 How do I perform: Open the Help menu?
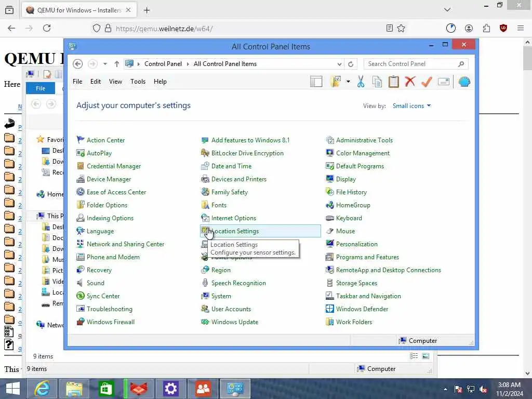click(160, 82)
